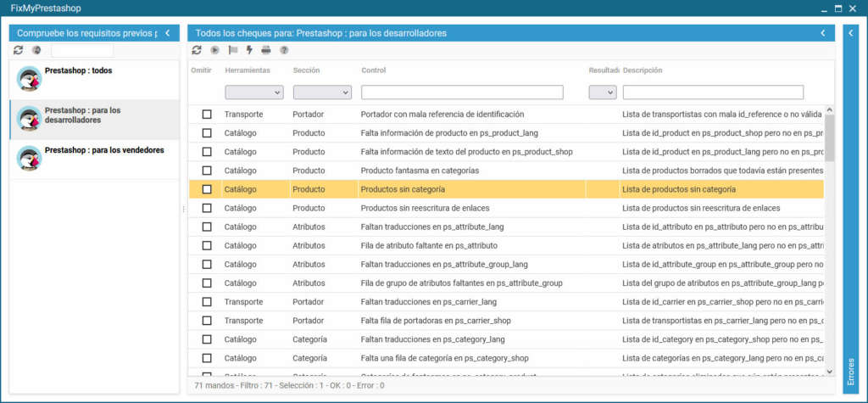The height and width of the screenshot is (403, 868).
Task: Click status bar text '71 mandos - Filtro : 71'
Action: pos(236,385)
